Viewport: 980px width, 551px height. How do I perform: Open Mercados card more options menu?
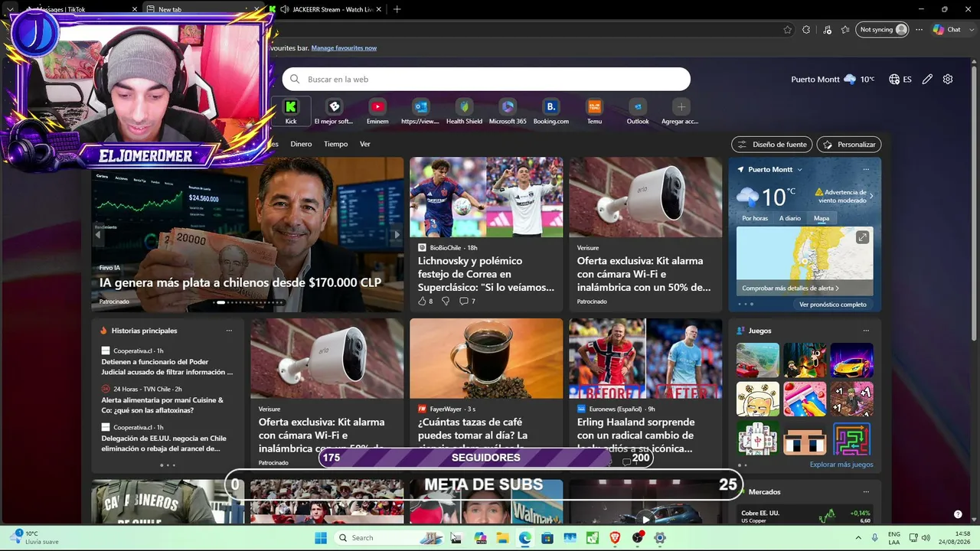pos(866,492)
